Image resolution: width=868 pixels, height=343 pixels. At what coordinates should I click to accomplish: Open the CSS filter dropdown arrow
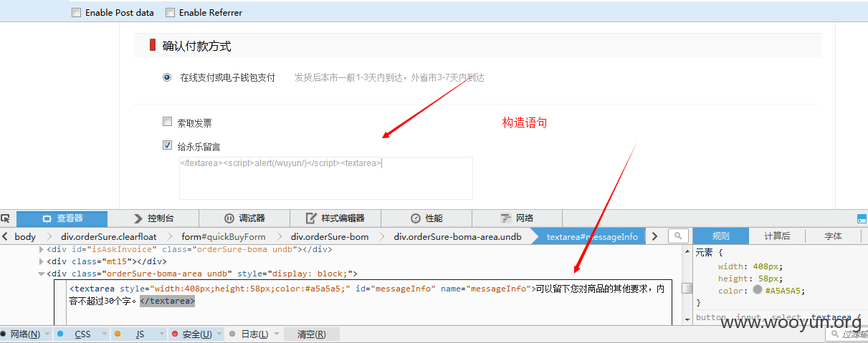[x=105, y=334]
